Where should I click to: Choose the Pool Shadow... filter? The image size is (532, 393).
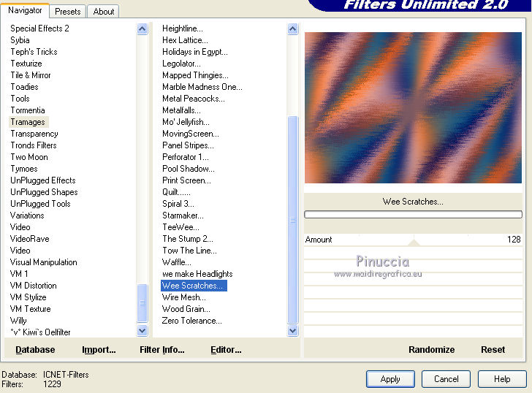(x=189, y=169)
